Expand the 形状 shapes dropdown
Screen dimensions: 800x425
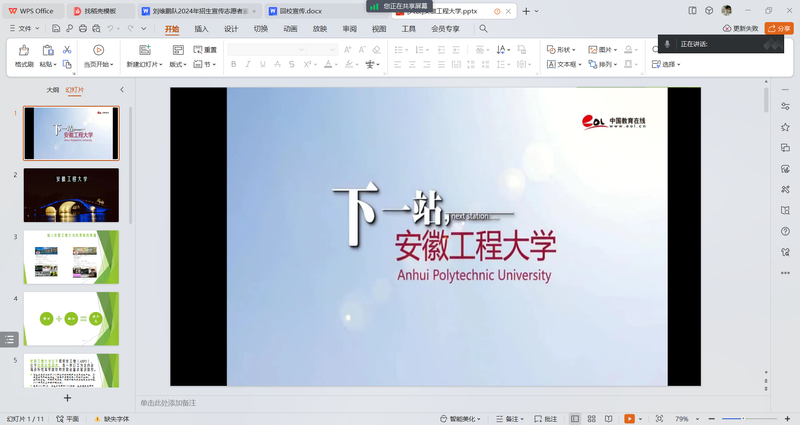click(x=564, y=49)
